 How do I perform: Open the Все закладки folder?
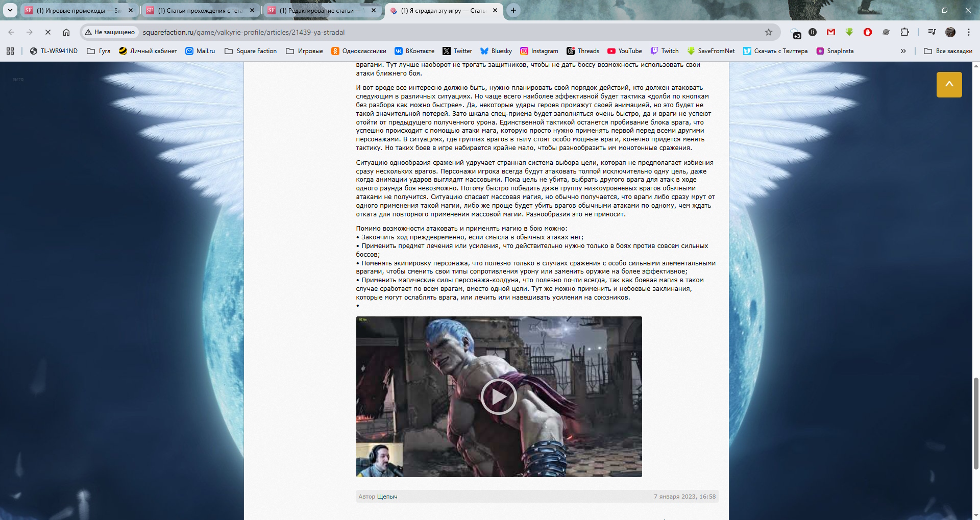pos(948,51)
